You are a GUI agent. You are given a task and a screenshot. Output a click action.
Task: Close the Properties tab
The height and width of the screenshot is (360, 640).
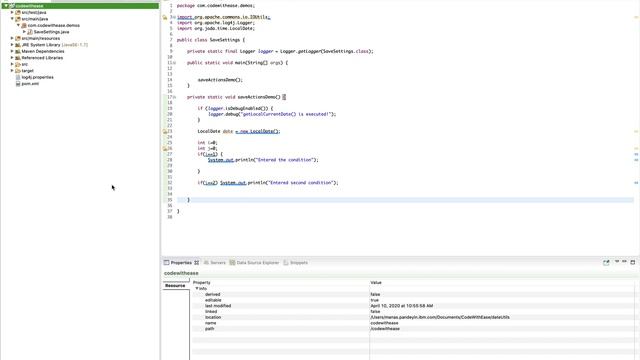(196, 263)
